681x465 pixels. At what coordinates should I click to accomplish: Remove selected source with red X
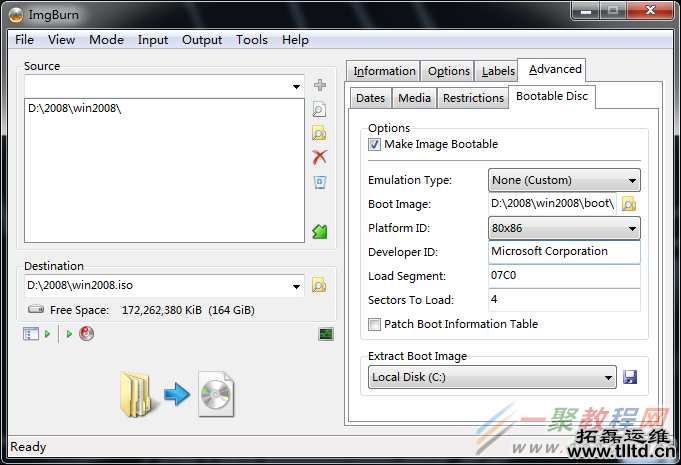[x=320, y=157]
